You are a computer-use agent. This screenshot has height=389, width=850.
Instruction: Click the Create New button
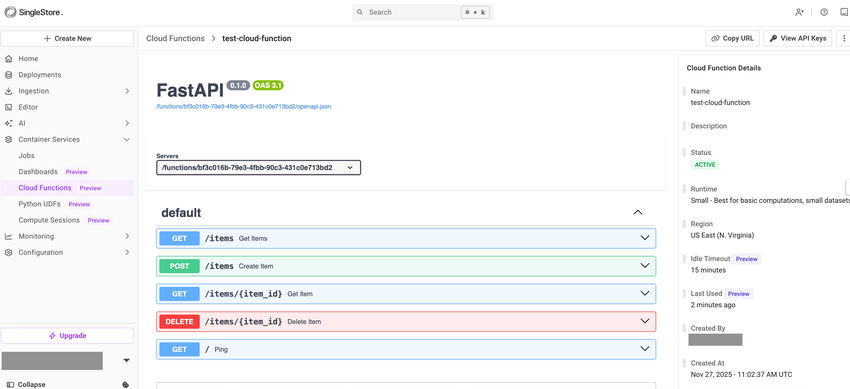point(67,38)
